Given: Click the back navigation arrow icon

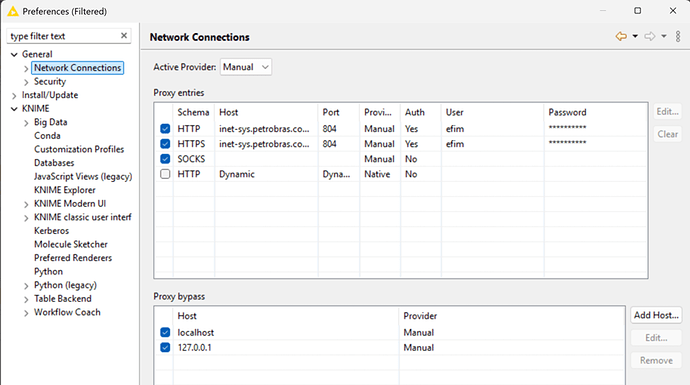Looking at the screenshot, I should [x=621, y=37].
